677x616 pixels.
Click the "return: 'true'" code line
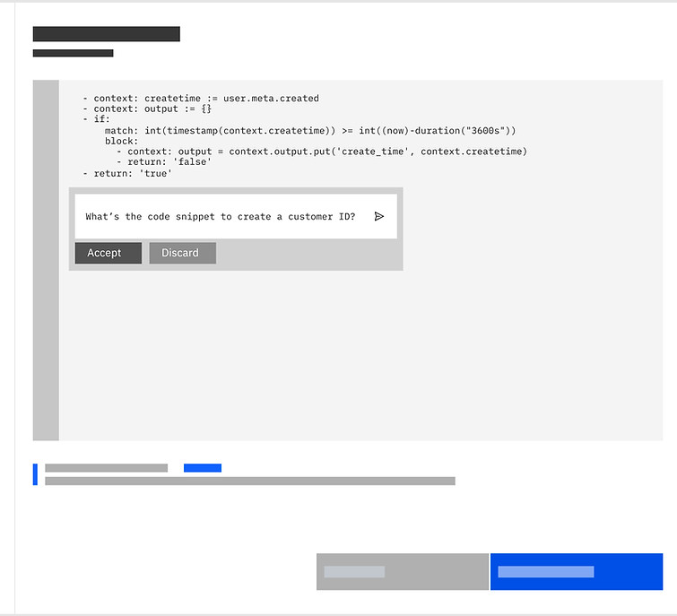pyautogui.click(x=127, y=174)
